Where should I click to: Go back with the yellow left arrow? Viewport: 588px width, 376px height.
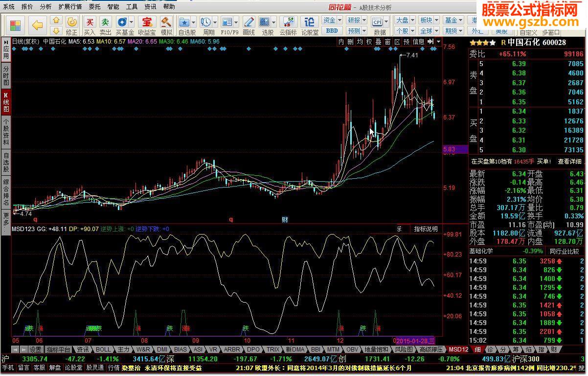[x=38, y=24]
